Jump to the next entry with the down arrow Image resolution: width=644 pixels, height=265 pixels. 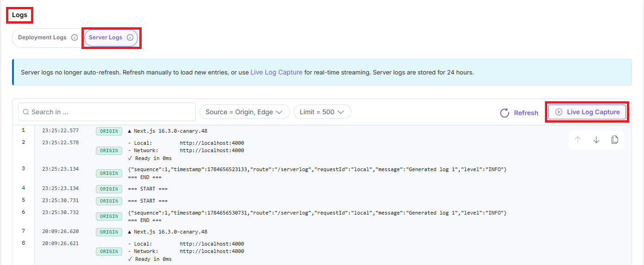pos(596,140)
